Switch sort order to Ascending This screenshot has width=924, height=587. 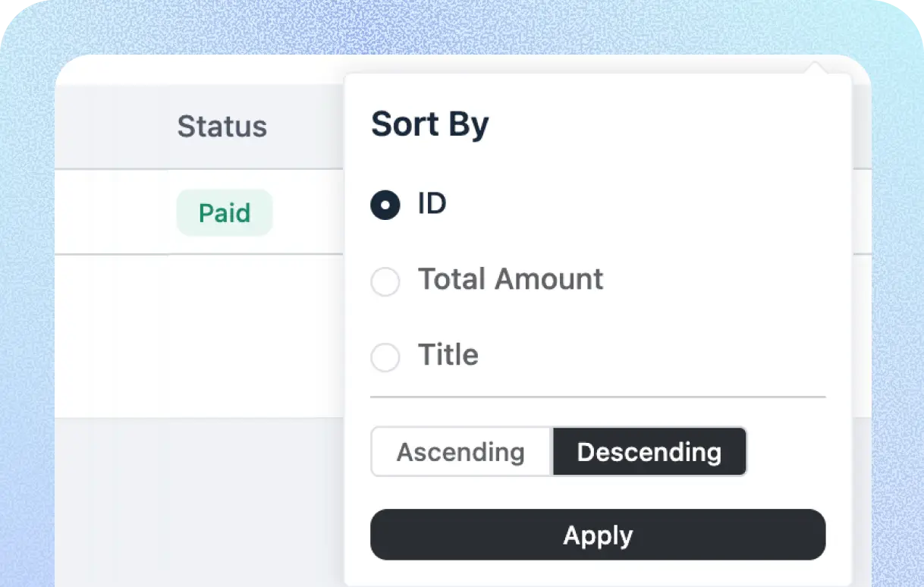[x=460, y=452]
